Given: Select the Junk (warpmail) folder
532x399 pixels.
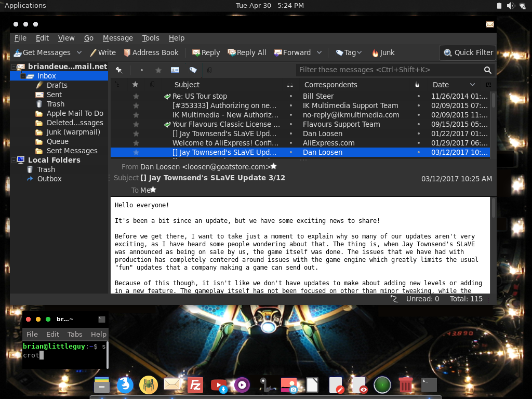Looking at the screenshot, I should pyautogui.click(x=73, y=132).
